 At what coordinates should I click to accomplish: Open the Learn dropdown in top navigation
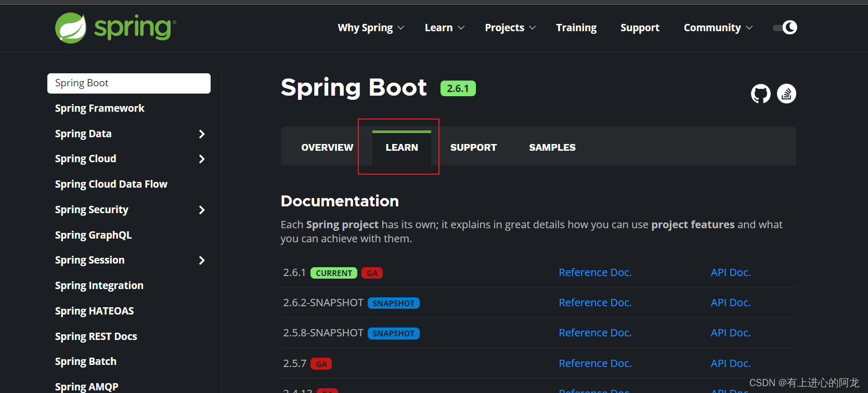coord(444,28)
